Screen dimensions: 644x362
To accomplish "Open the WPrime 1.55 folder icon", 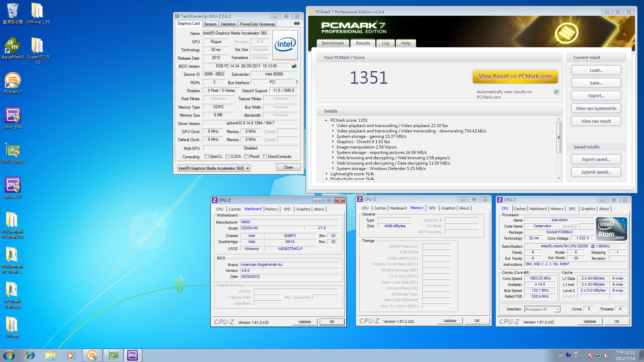I will click(x=38, y=13).
